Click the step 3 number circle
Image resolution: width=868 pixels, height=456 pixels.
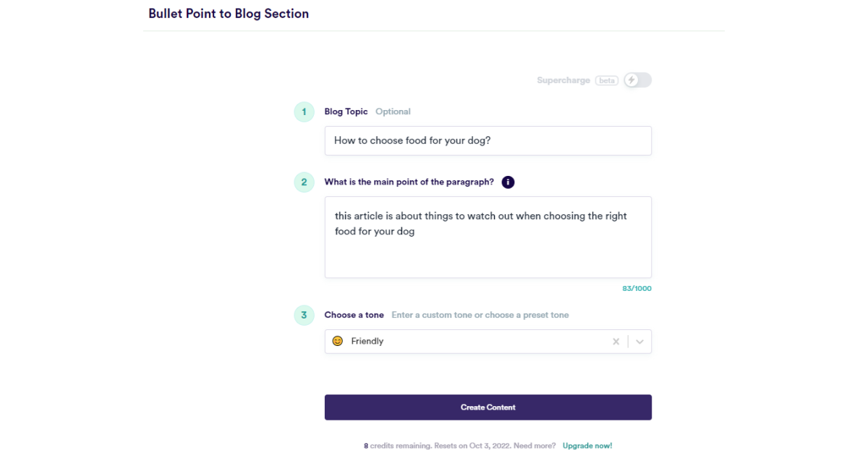click(x=304, y=315)
